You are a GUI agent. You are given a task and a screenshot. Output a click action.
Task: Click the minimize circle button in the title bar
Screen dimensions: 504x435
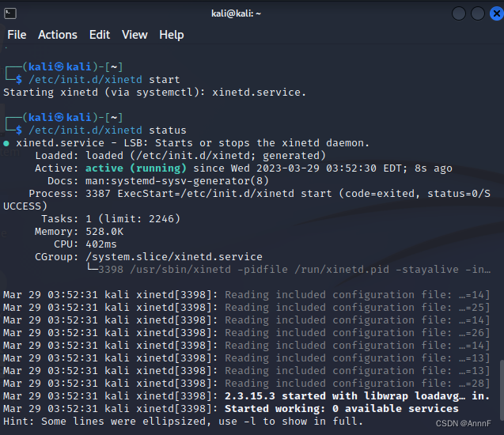click(x=459, y=13)
